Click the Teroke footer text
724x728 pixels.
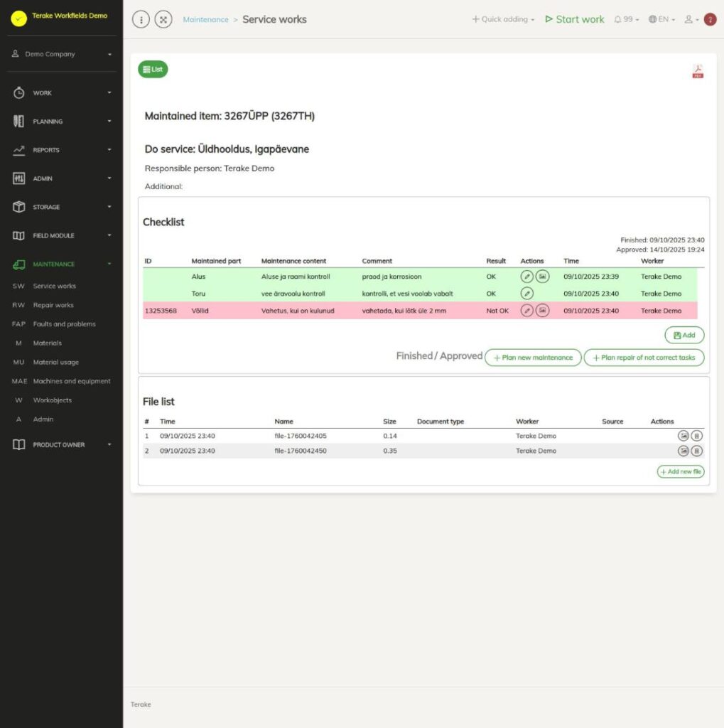tap(141, 705)
